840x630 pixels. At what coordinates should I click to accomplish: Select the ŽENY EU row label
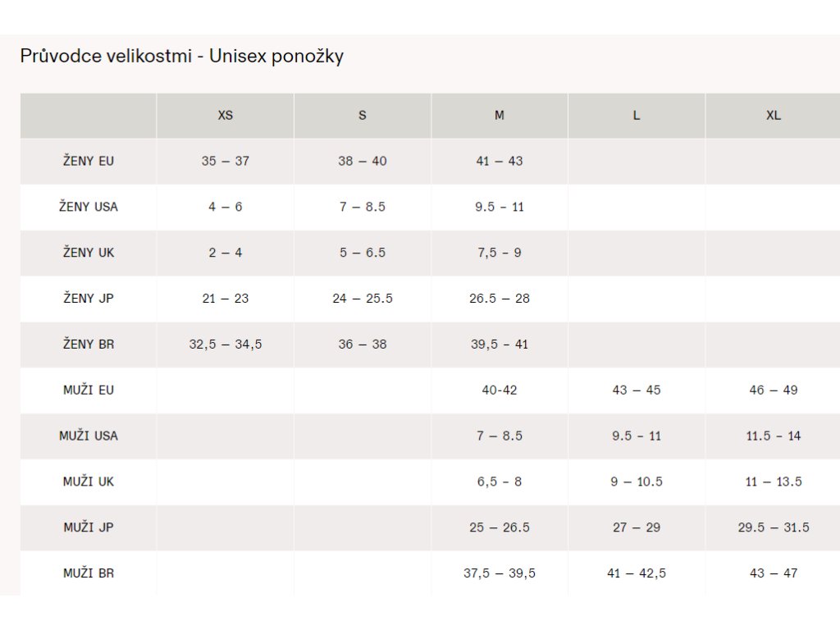[x=89, y=161]
